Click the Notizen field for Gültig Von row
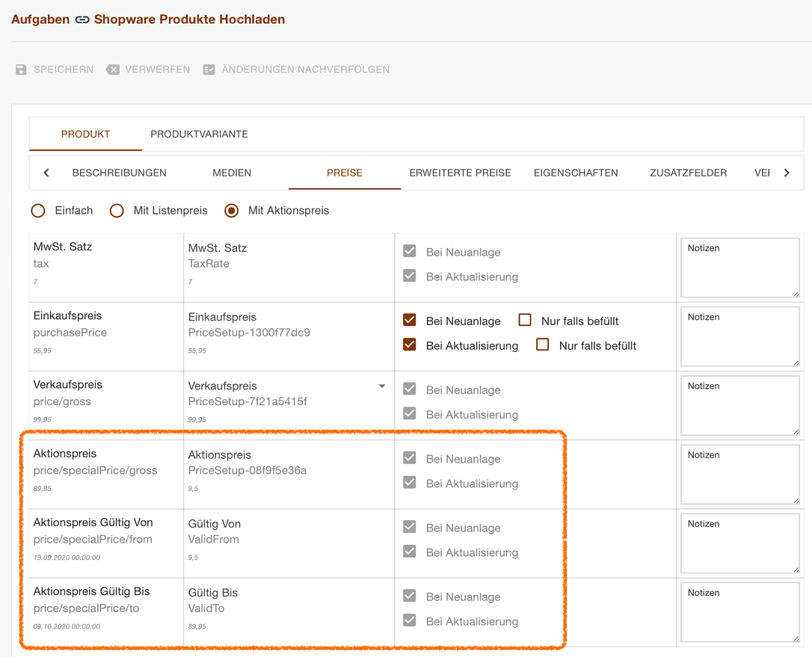Screen dimensions: 812x657 pyautogui.click(x=740, y=543)
